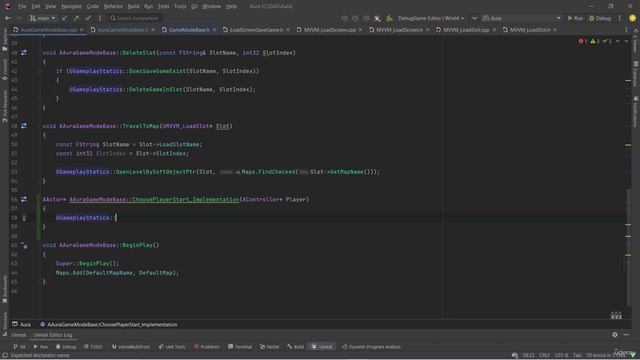Screen dimensions: 640x360
Task: Click the CRLF line separator indicator
Action: pos(544,356)
